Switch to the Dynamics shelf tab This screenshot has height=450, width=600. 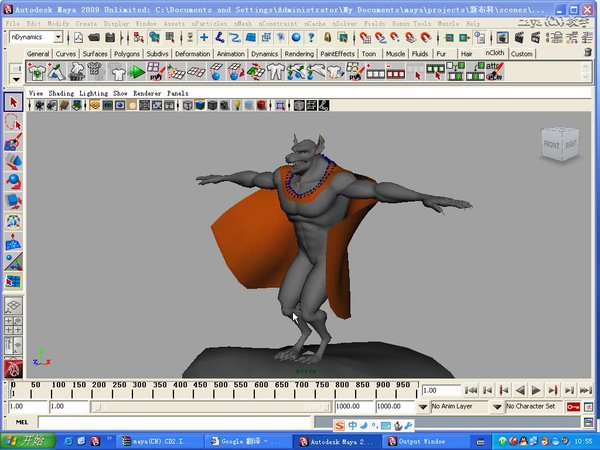(x=264, y=54)
